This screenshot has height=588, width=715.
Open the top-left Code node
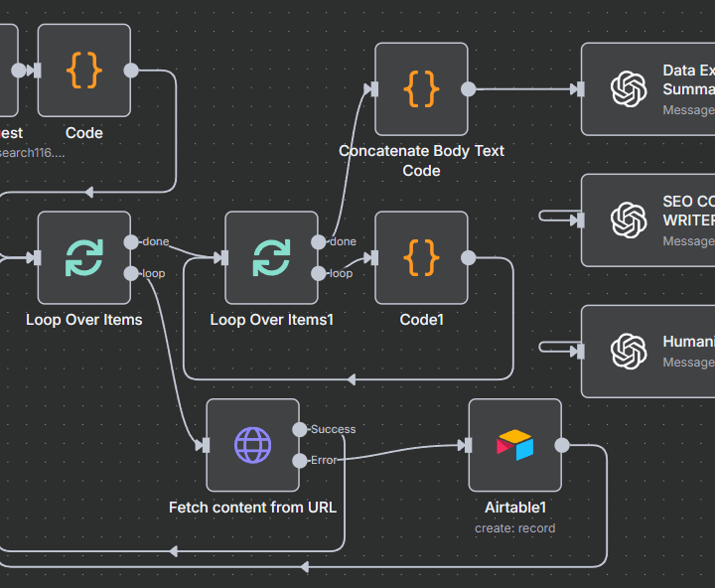coord(84,71)
